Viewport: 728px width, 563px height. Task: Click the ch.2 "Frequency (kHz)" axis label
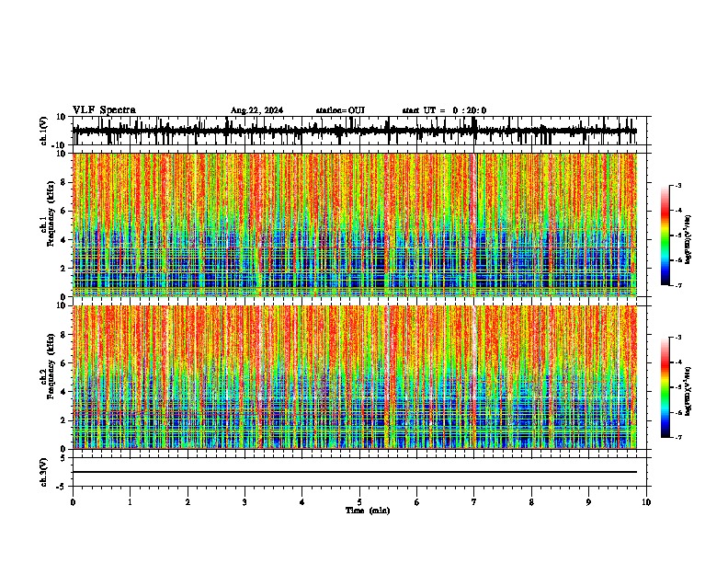[51, 366]
